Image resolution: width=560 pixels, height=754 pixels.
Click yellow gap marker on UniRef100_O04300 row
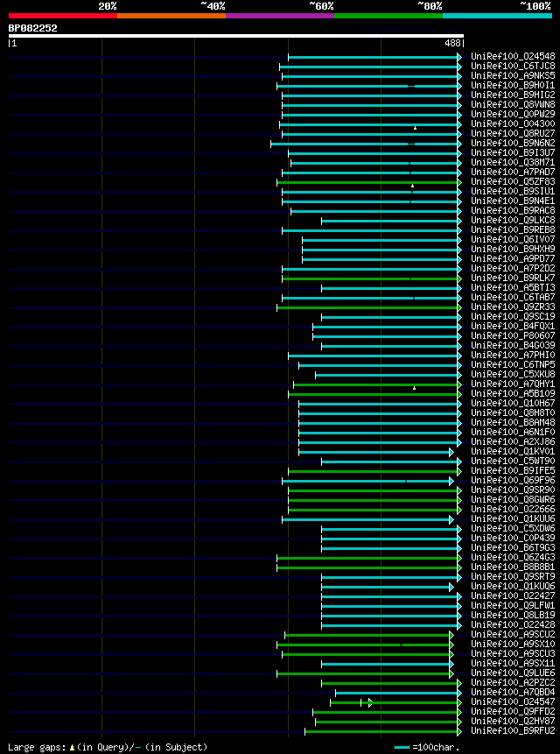[x=415, y=128]
